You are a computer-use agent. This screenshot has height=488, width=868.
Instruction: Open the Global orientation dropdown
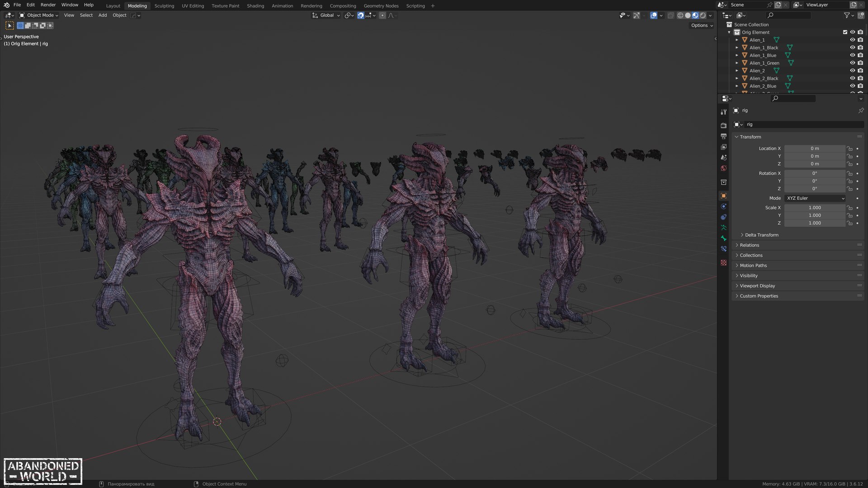(x=326, y=15)
